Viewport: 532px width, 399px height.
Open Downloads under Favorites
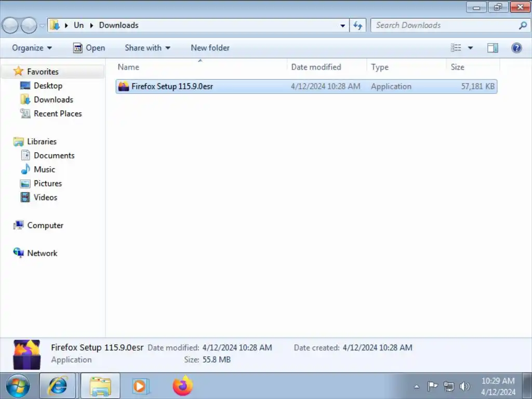tap(54, 99)
